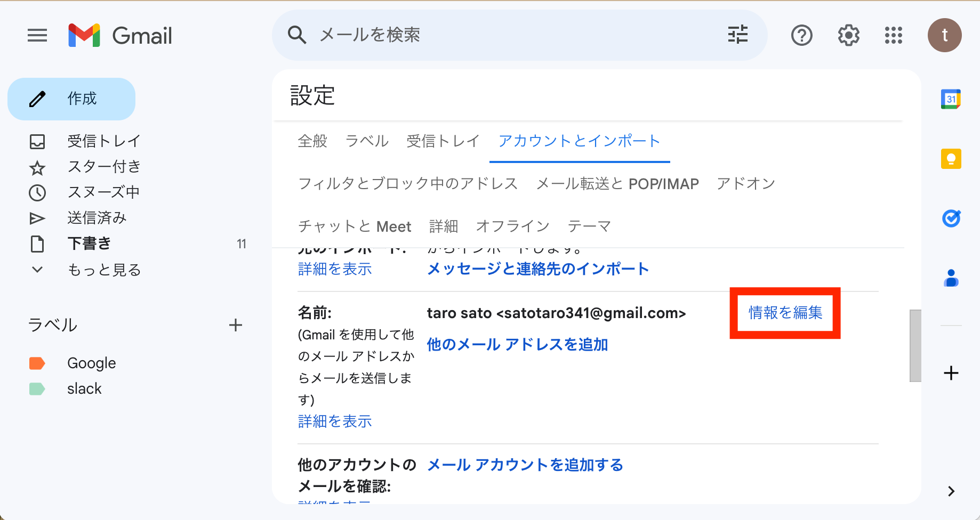
Task: Open the account avatar 't'
Action: pyautogui.click(x=944, y=35)
